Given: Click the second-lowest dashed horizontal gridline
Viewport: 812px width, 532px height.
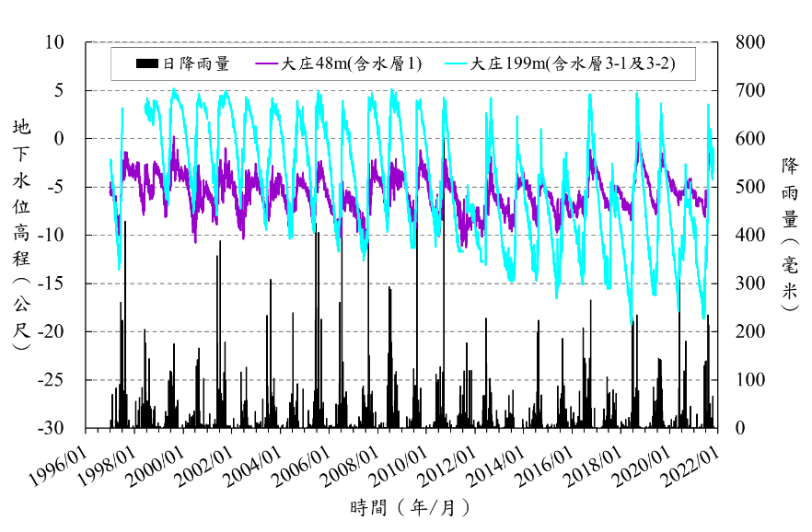Looking at the screenshot, I should [405, 331].
